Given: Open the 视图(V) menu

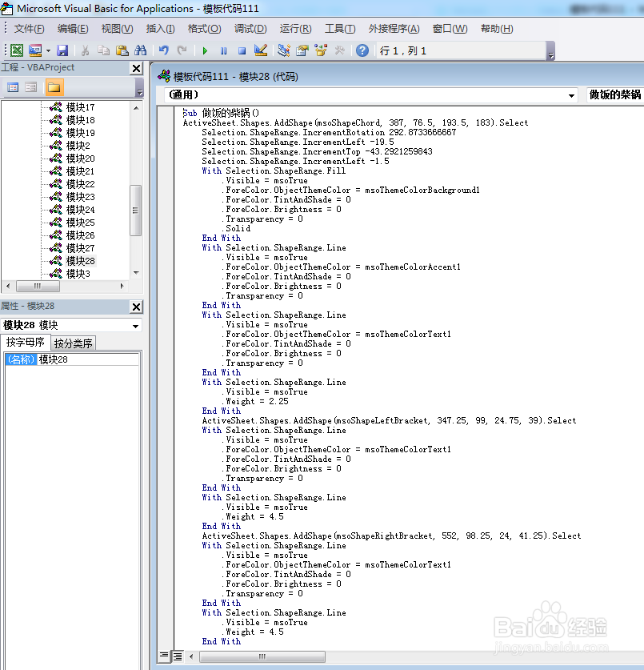Looking at the screenshot, I should pyautogui.click(x=117, y=29).
